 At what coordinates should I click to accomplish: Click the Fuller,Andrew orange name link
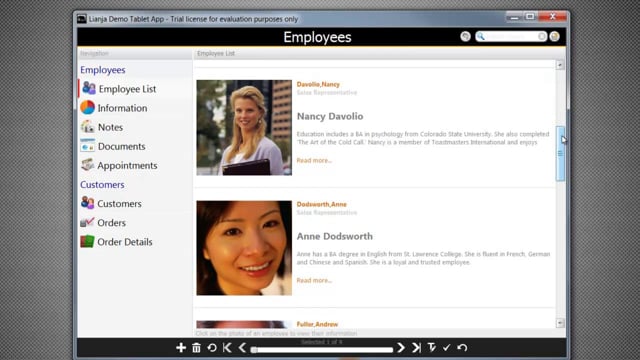[x=317, y=324]
